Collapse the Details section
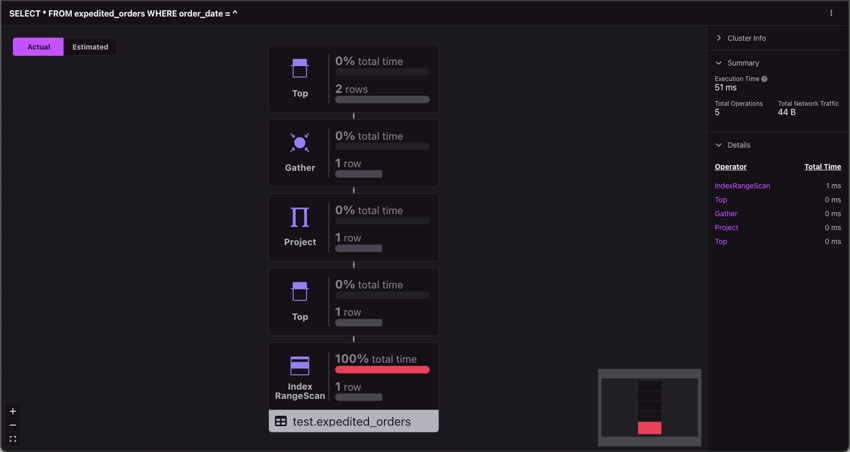This screenshot has height=452, width=850. tap(732, 145)
